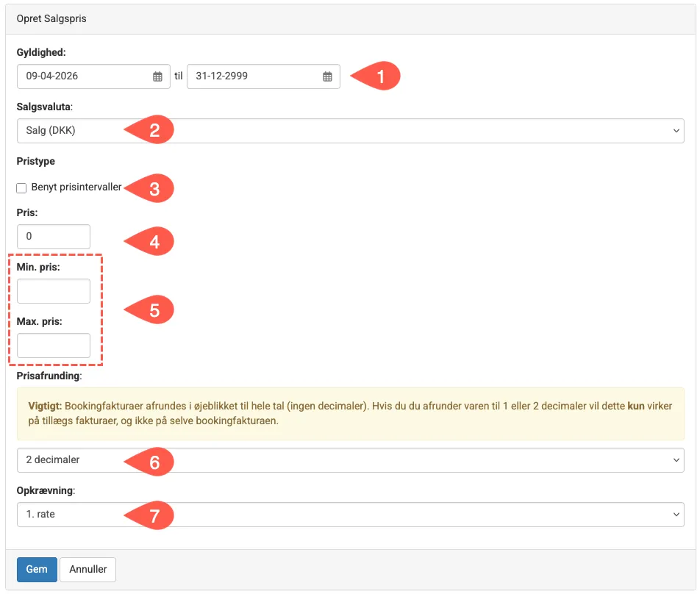Click the red number 5 marker
This screenshot has width=700, height=594.
click(x=152, y=310)
